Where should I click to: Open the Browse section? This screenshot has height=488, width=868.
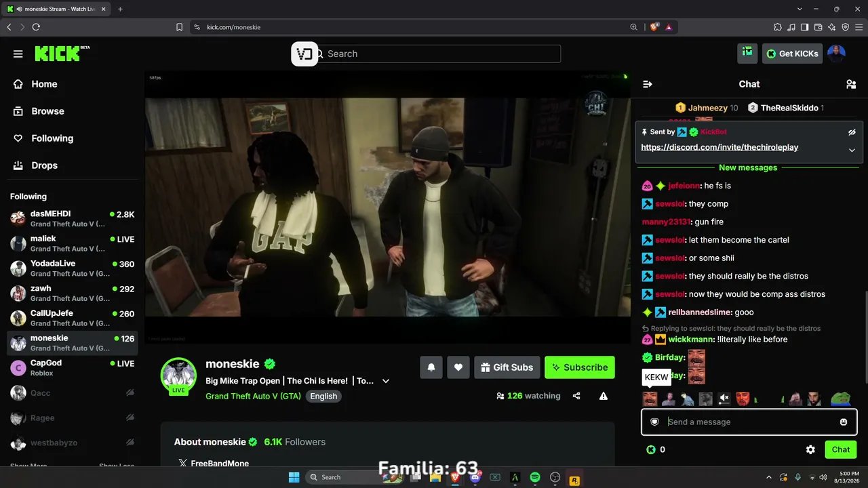47,111
